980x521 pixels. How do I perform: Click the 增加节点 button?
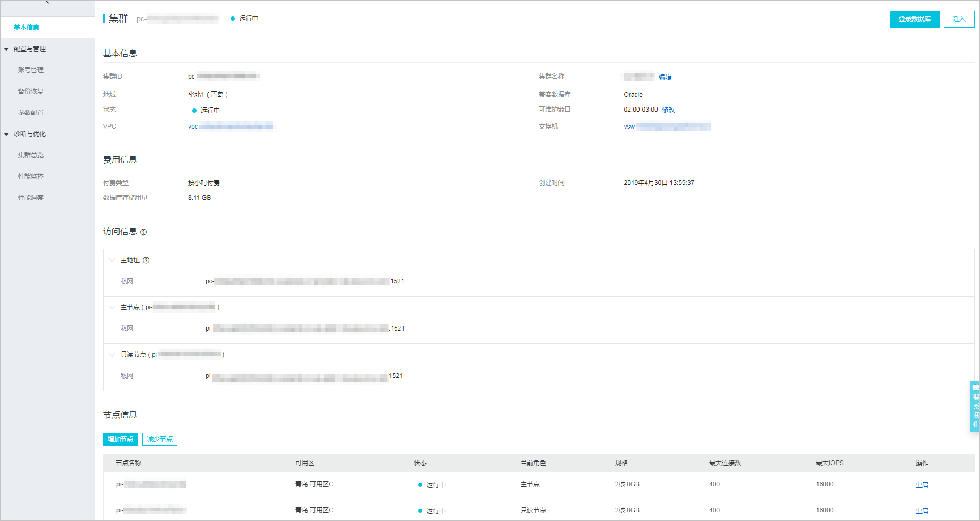click(x=121, y=439)
